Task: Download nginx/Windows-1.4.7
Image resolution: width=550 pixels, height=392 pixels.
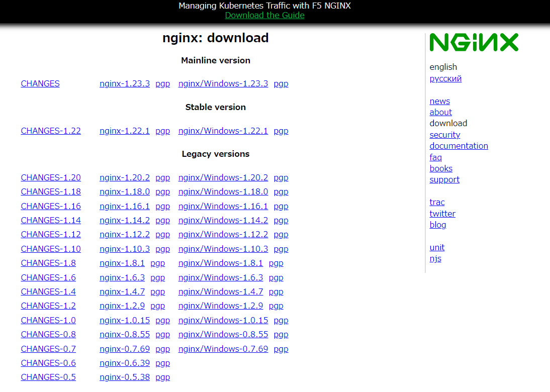Action: 221,291
